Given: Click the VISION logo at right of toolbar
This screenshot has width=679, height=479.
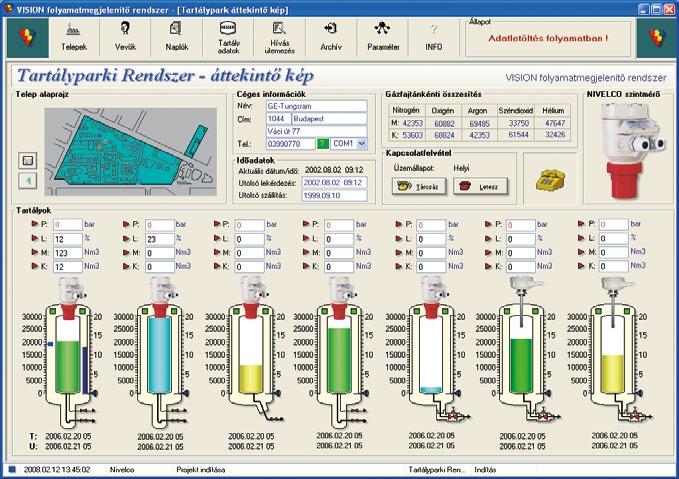Looking at the screenshot, I should click(x=656, y=38).
